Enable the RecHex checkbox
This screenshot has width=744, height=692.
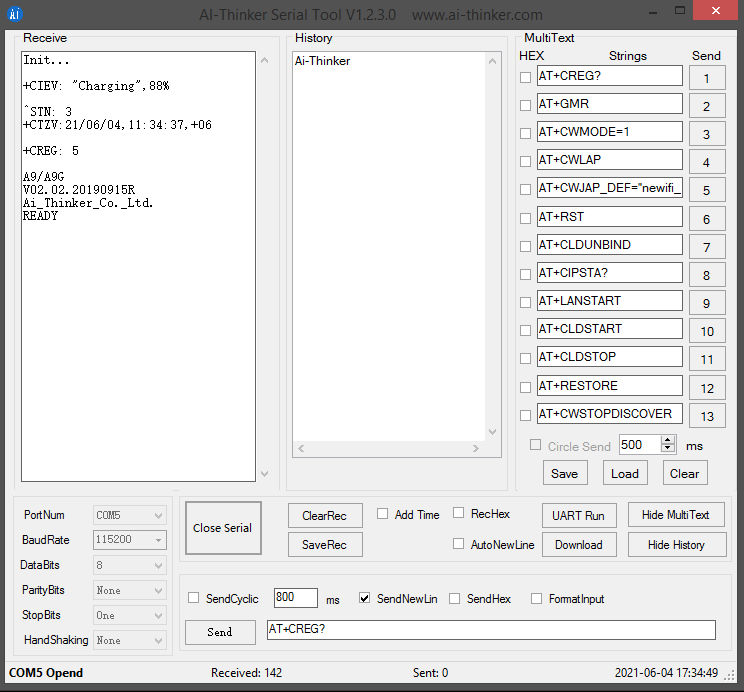[458, 513]
